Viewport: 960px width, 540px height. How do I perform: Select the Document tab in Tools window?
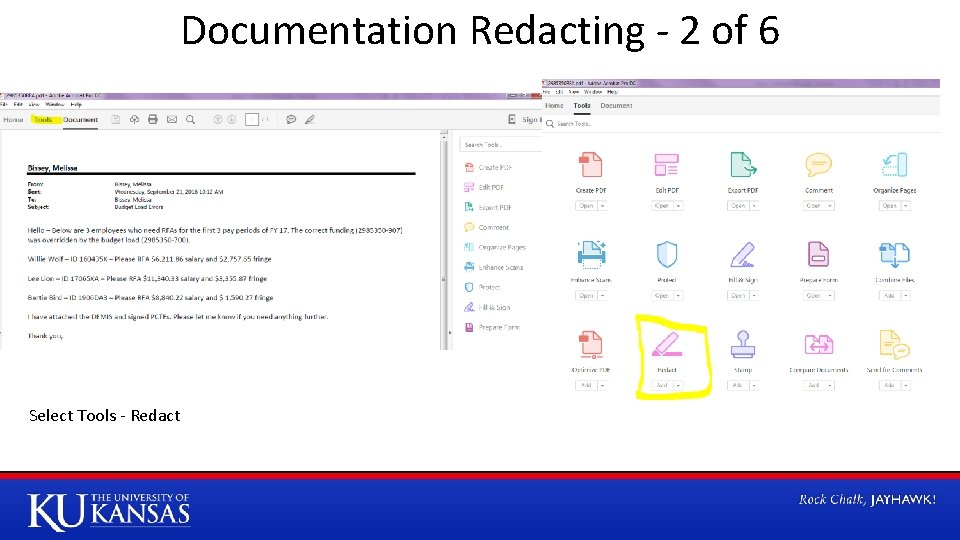click(616, 105)
